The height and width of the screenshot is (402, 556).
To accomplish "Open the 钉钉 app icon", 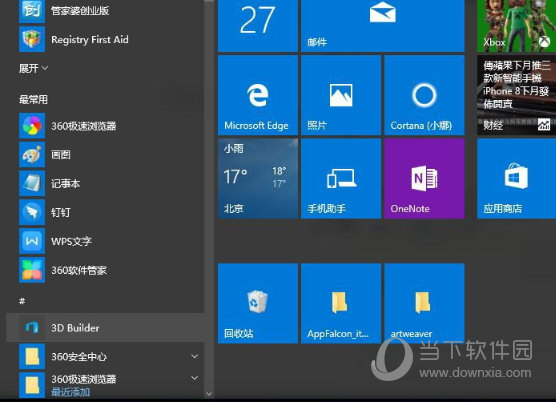I will [32, 212].
